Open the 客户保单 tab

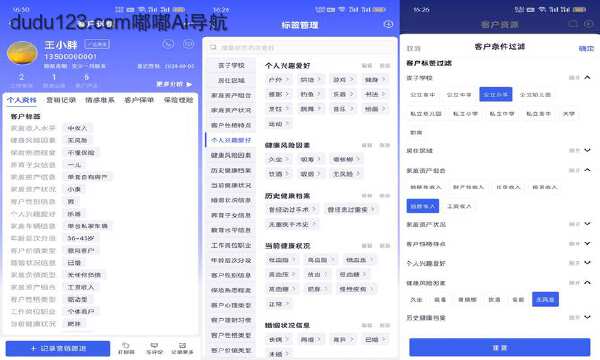coord(139,100)
